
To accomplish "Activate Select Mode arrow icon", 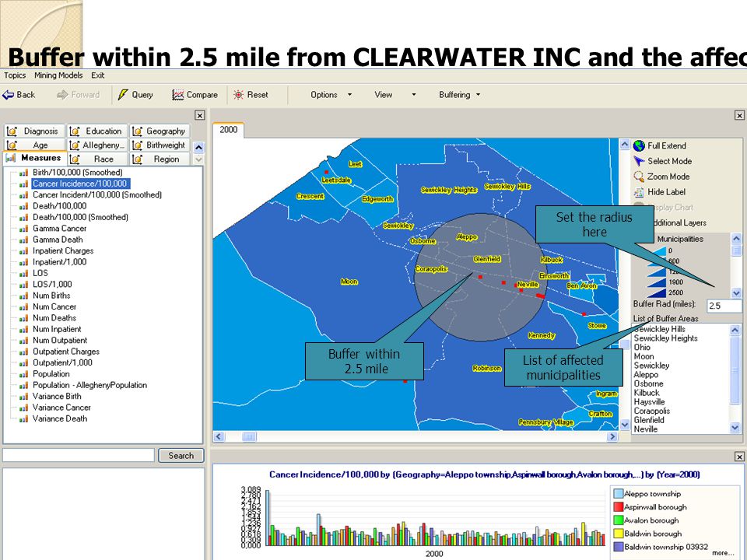I will click(639, 162).
